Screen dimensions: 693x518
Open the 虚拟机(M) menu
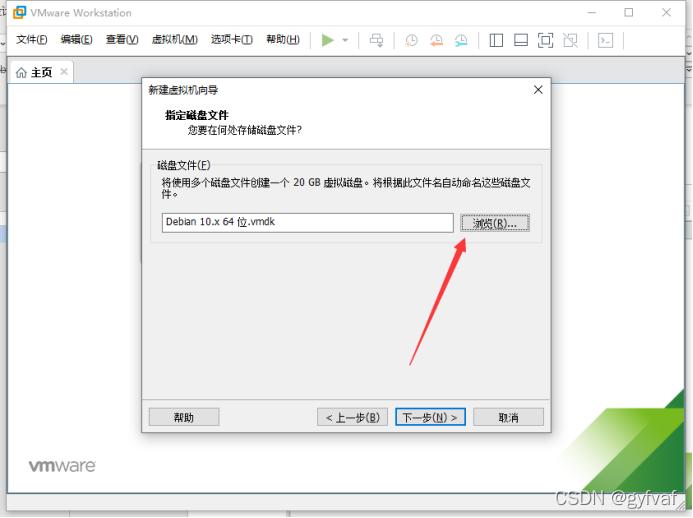click(x=175, y=40)
